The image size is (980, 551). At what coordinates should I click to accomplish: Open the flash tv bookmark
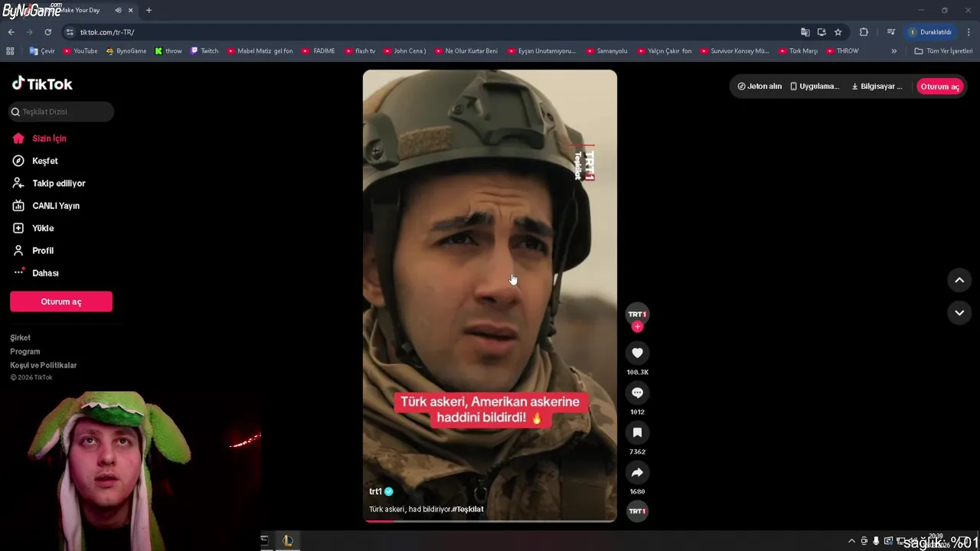coord(360,51)
